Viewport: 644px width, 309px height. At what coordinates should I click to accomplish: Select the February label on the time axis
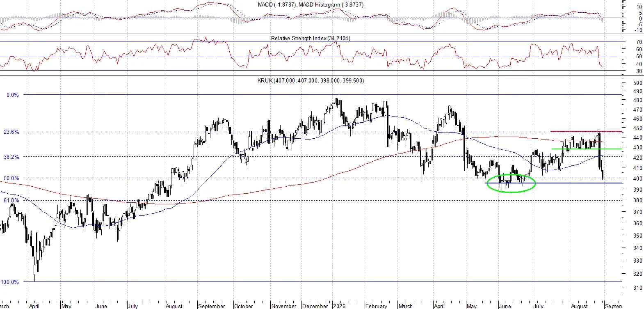376,306
